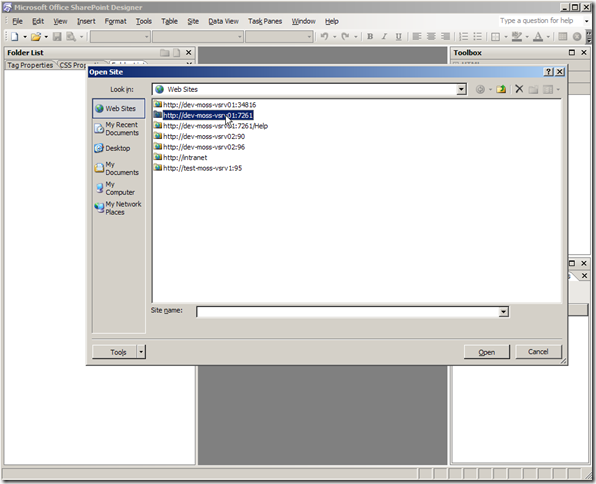Close the Folder List panel

[x=189, y=52]
